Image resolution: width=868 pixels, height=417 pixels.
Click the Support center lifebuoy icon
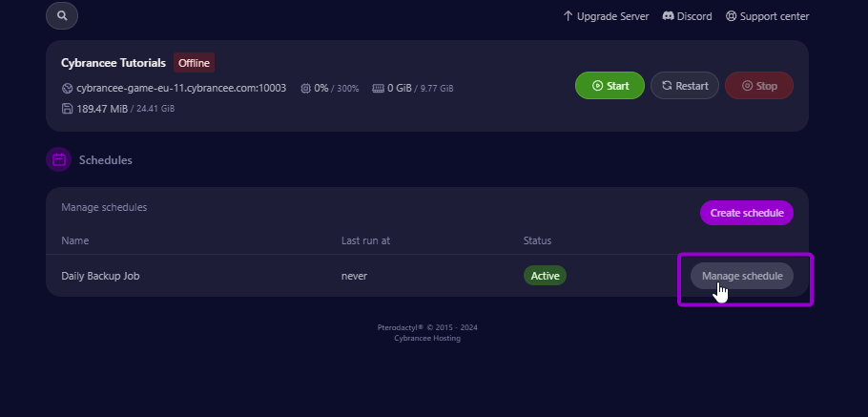pyautogui.click(x=732, y=16)
